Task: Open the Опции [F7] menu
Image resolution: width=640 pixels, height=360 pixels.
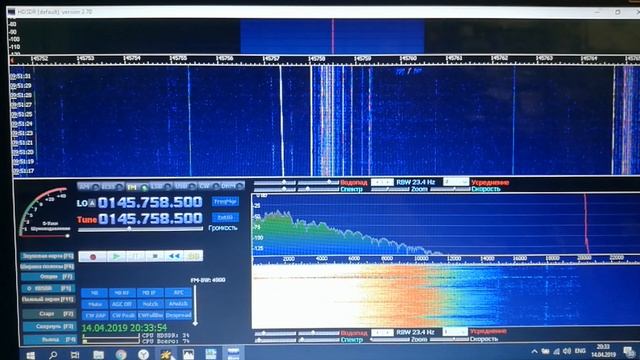Action: tap(48, 277)
